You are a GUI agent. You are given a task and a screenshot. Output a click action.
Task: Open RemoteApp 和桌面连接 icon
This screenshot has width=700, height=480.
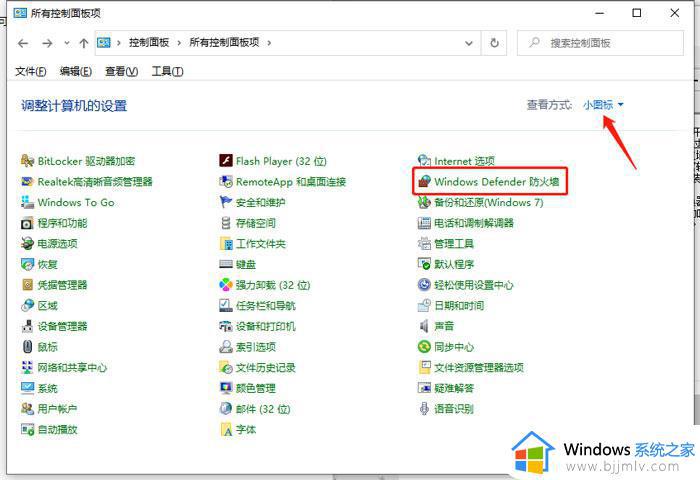226,182
